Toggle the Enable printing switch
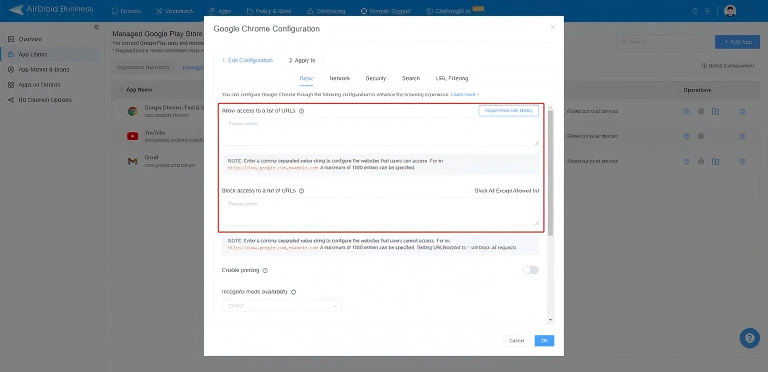The image size is (768, 372). click(x=530, y=270)
